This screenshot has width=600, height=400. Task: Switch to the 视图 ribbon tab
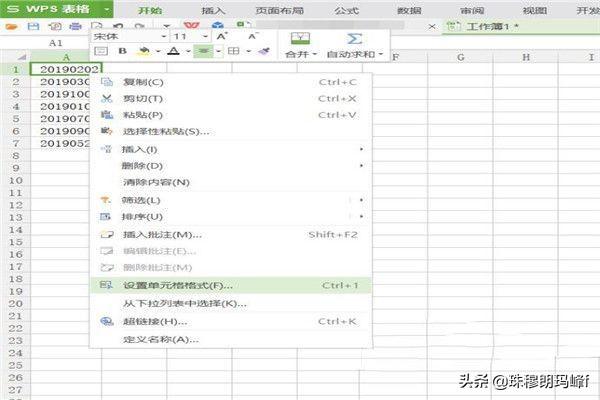(x=535, y=10)
